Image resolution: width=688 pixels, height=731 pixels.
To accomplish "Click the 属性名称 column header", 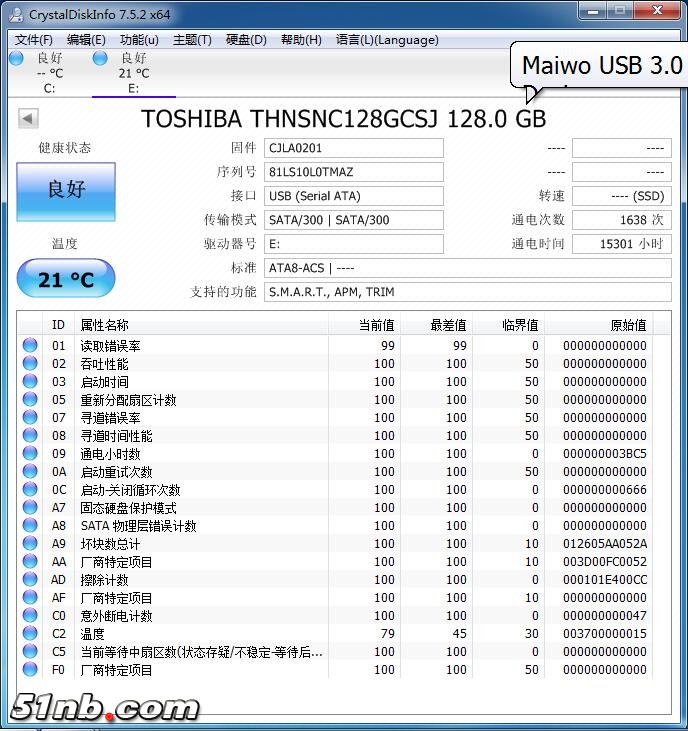I will tap(105, 325).
